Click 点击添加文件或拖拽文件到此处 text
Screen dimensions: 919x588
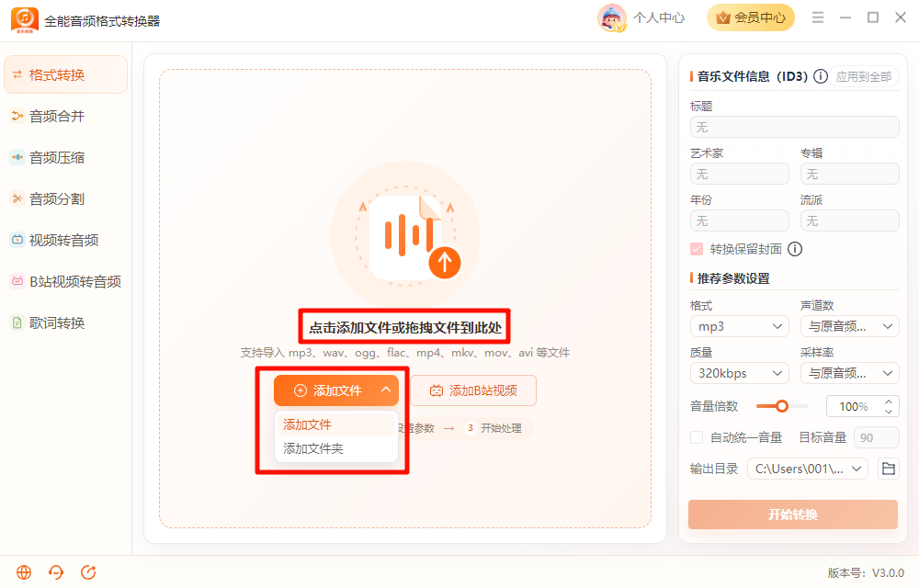coord(405,327)
